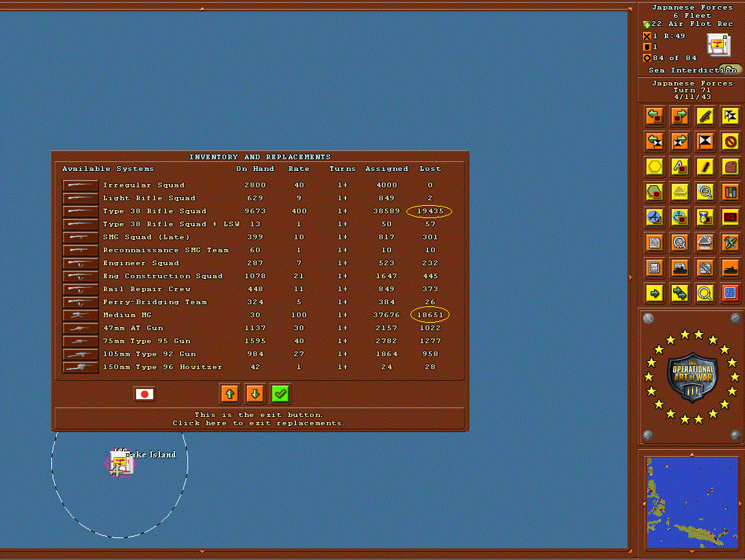Click the plain magnifying glass zoom icon

pos(705,293)
